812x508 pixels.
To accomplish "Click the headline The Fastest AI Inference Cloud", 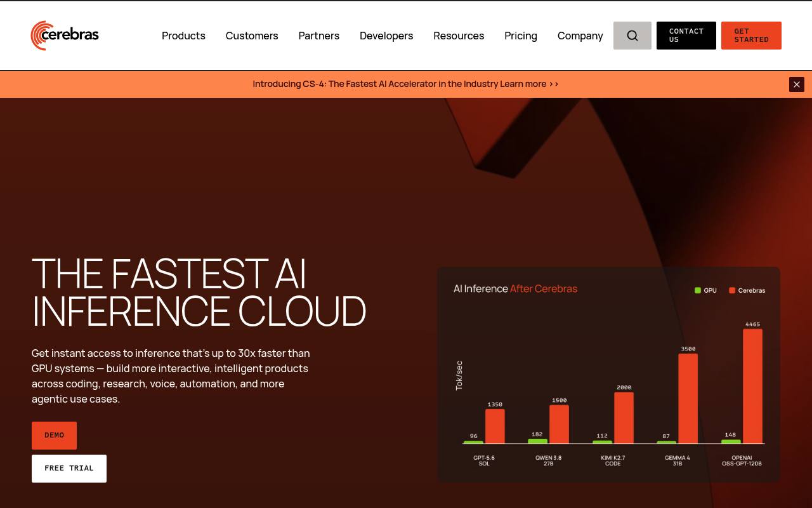I will tap(199, 292).
